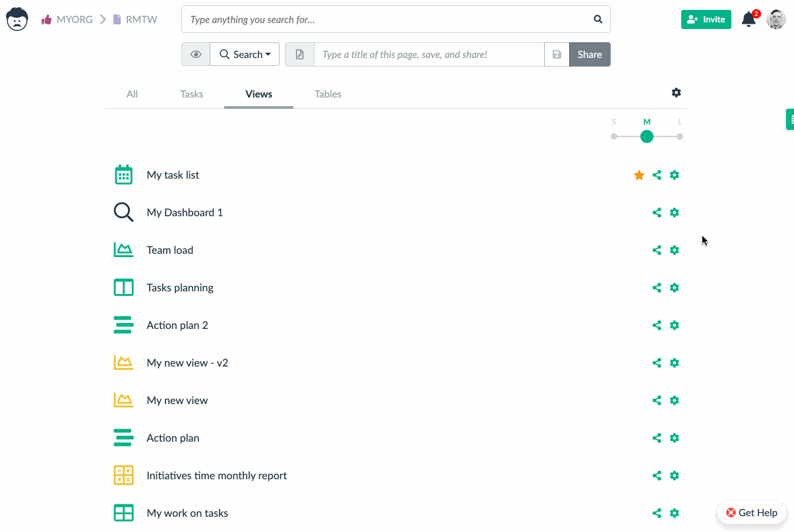Open the RMTW project breadcrumb
The width and height of the screenshot is (794, 532).
point(135,20)
